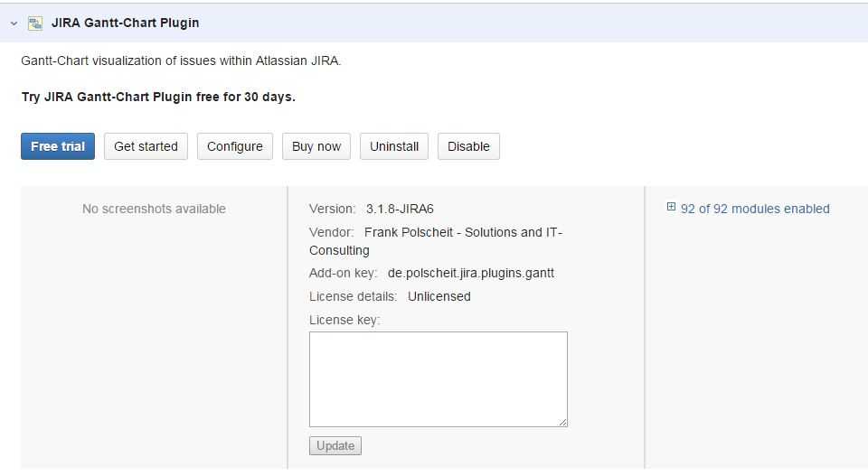This screenshot has height=476, width=868.
Task: Click the JIRA Gantt-Chart Plugin title
Action: tap(125, 23)
